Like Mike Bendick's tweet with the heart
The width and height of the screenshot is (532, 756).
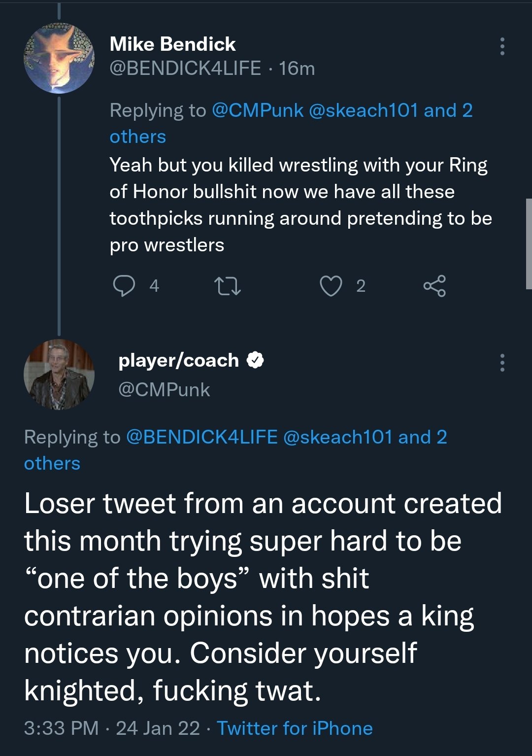pyautogui.click(x=331, y=286)
